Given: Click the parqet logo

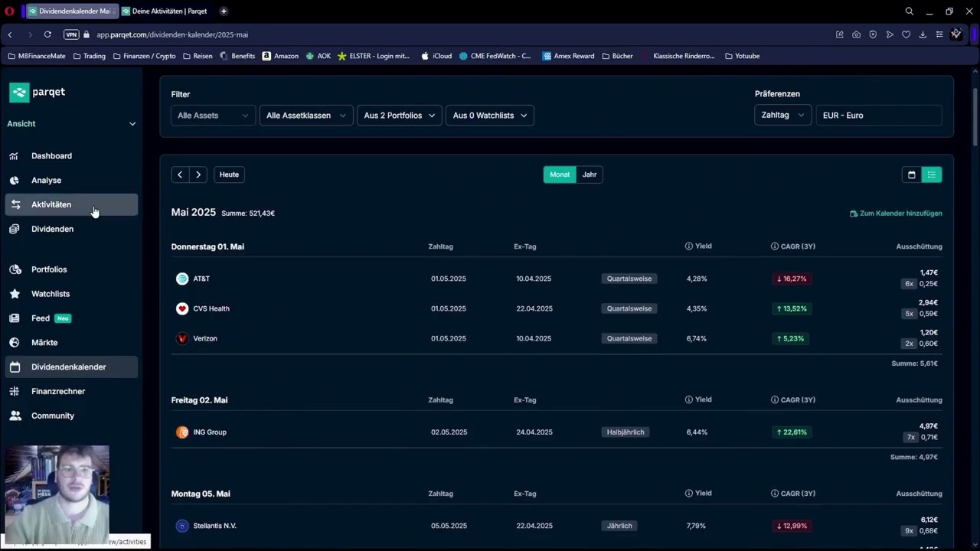Looking at the screenshot, I should tap(37, 93).
